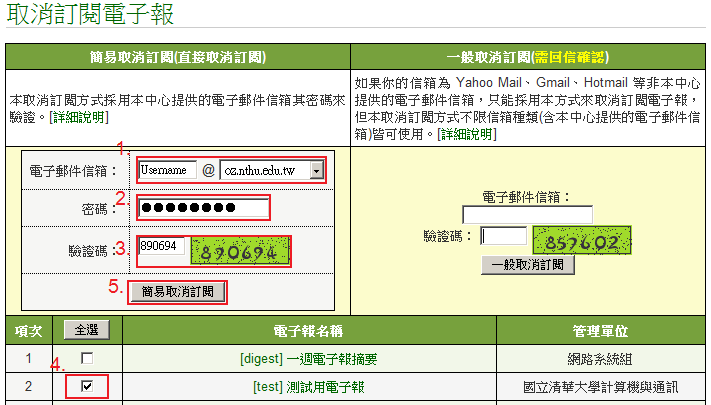The image size is (711, 405).
Task: Open 詳細說明 link in the right panel
Action: [465, 133]
